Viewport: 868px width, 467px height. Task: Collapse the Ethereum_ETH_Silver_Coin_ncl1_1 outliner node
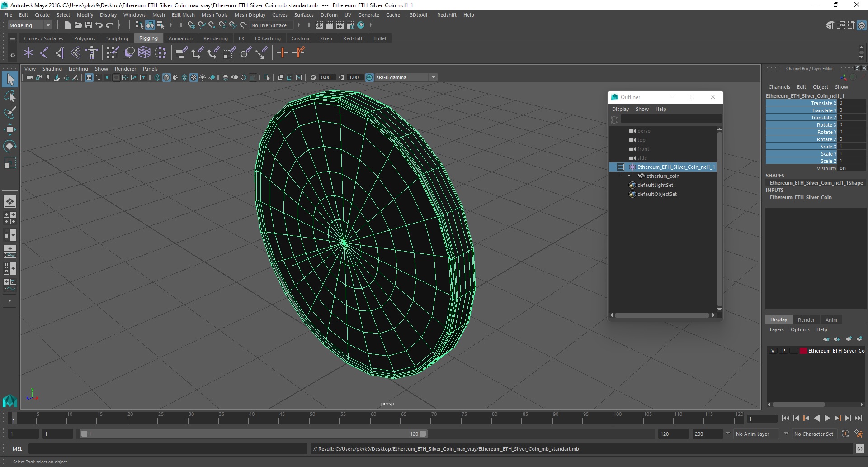tap(621, 167)
